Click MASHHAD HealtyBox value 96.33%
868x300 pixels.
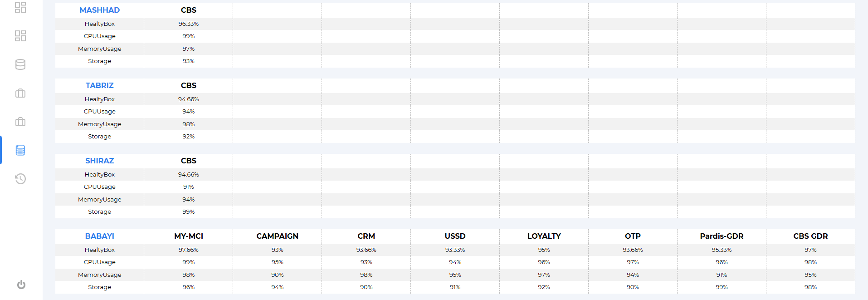[x=189, y=24]
